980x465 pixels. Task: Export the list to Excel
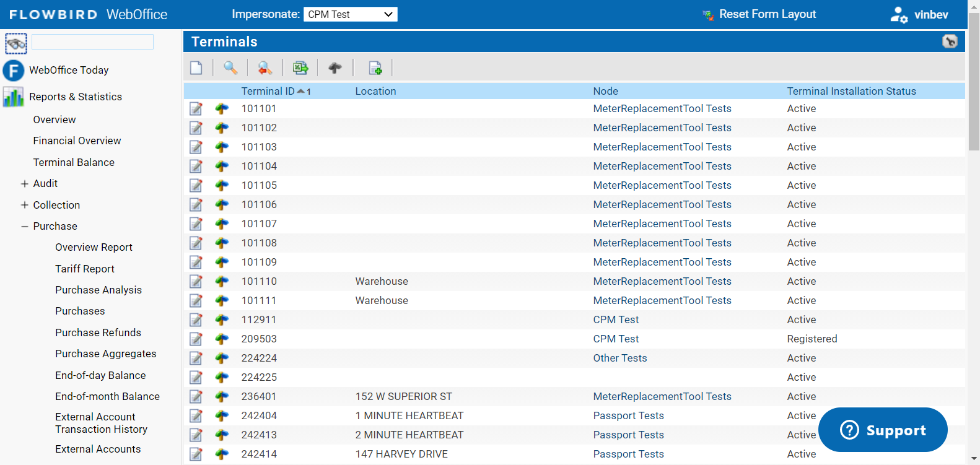[x=300, y=67]
